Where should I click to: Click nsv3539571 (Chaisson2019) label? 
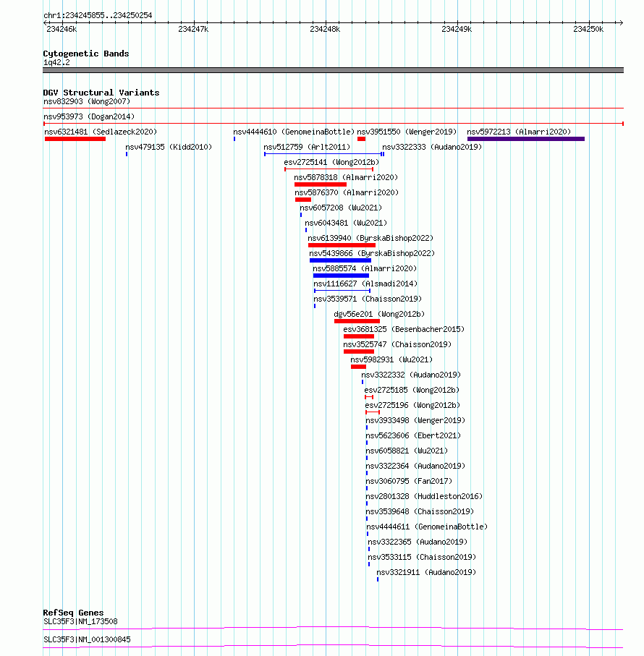coord(368,299)
